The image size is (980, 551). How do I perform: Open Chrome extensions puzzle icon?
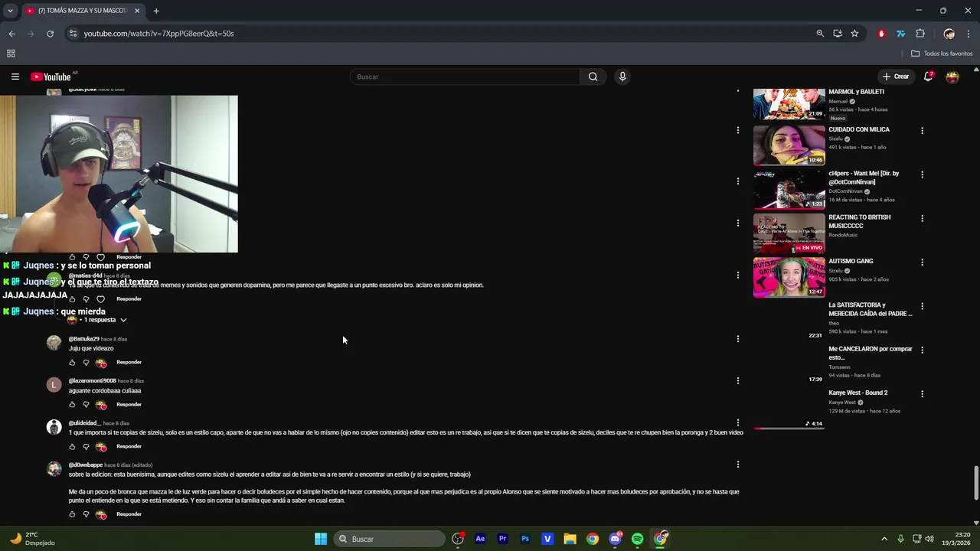[x=920, y=34]
